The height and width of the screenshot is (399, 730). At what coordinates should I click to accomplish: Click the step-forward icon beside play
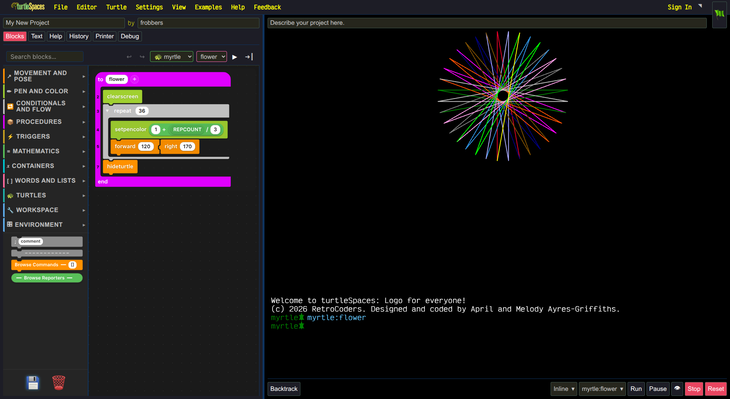(x=249, y=57)
